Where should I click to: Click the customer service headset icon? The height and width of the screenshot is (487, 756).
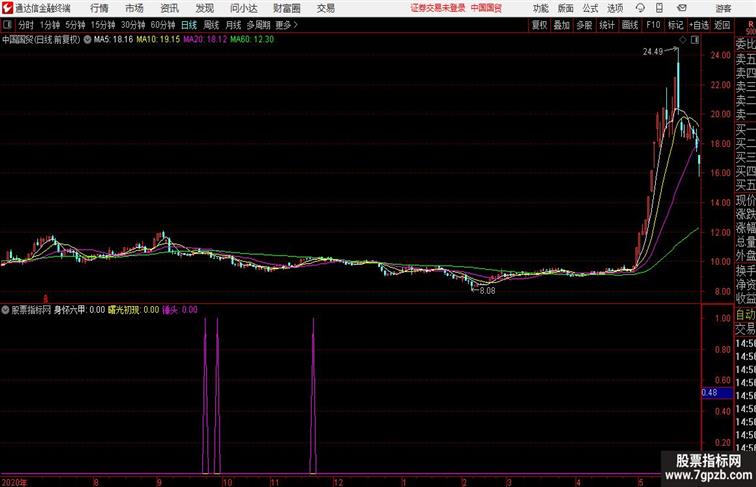pyautogui.click(x=640, y=8)
